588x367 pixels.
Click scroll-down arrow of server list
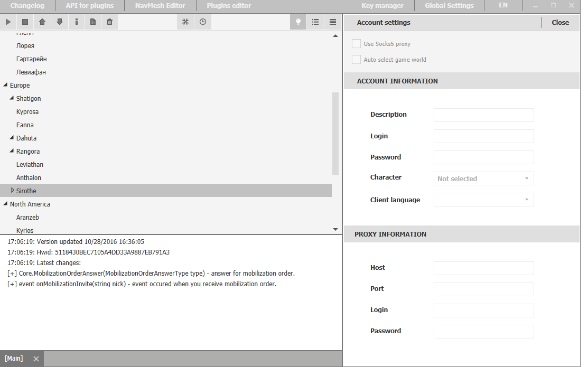335,229
